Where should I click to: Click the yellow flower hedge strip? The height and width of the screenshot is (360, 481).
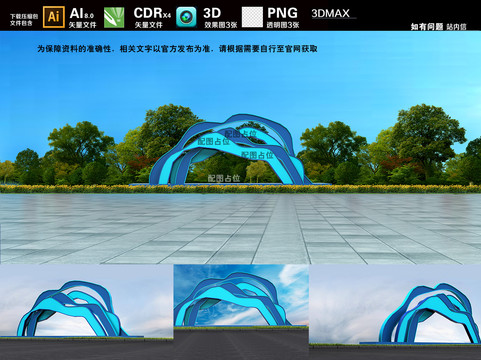pyautogui.click(x=240, y=189)
